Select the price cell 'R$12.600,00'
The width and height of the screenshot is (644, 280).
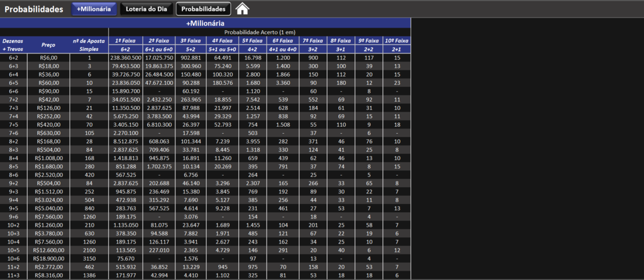[48, 250]
